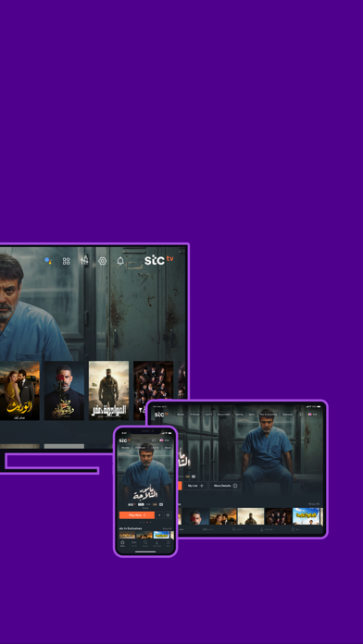Open the sliders icon next to the TV gear
This screenshot has height=644, width=363.
pos(84,260)
